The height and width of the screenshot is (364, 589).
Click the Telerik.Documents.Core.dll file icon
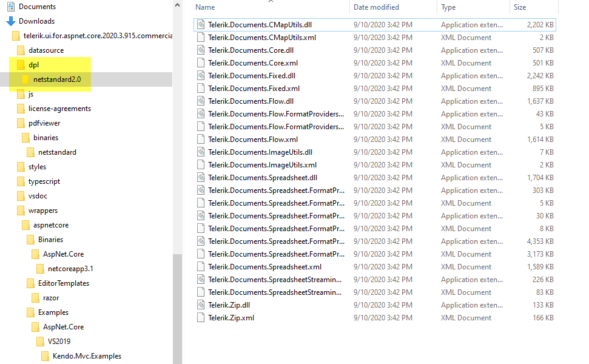pos(201,50)
